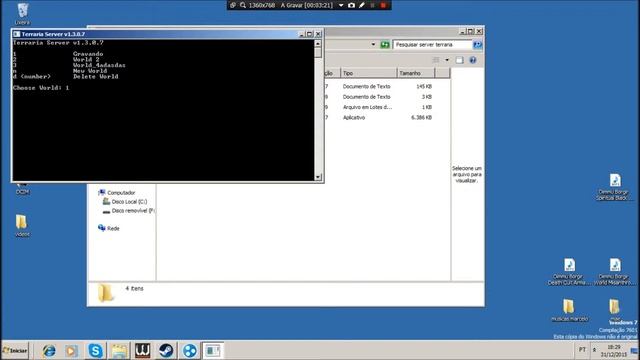
Task: Click the console scrollbar up arrow
Action: tap(318, 43)
